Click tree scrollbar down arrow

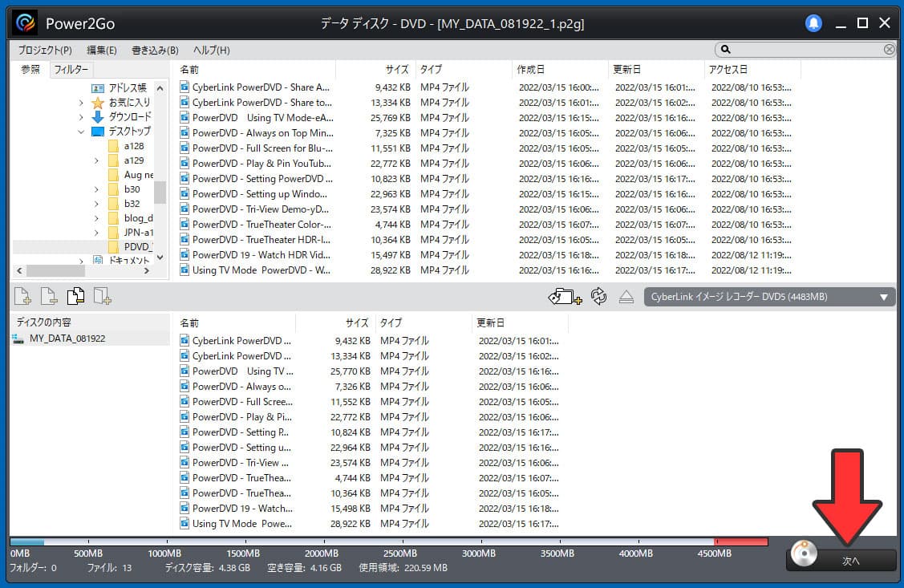pyautogui.click(x=160, y=258)
